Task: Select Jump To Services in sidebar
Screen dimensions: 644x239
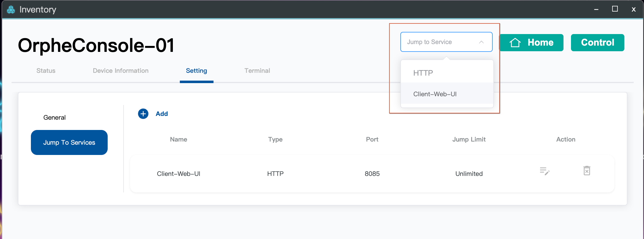Action: (x=69, y=142)
